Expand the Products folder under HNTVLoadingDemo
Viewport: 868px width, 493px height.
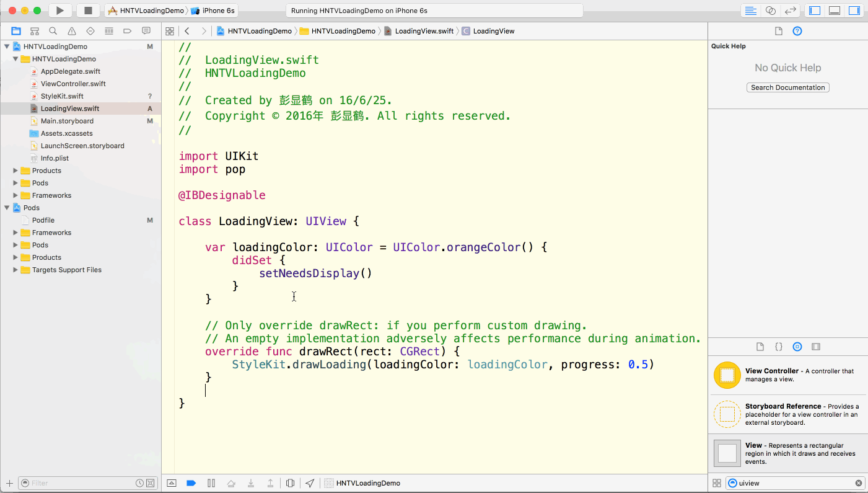[x=16, y=171]
